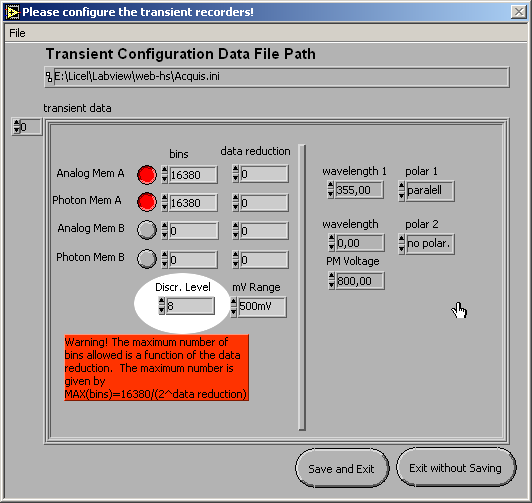Click the Discr. Level stepper arrows

(162, 306)
